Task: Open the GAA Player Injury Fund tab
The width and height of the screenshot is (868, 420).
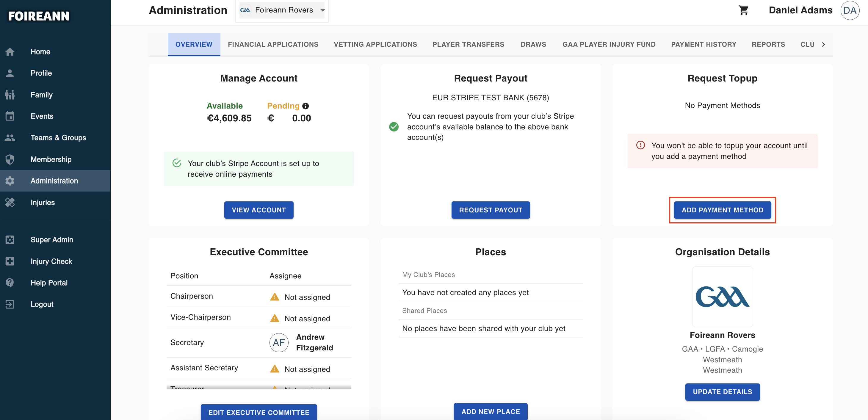Action: point(609,44)
